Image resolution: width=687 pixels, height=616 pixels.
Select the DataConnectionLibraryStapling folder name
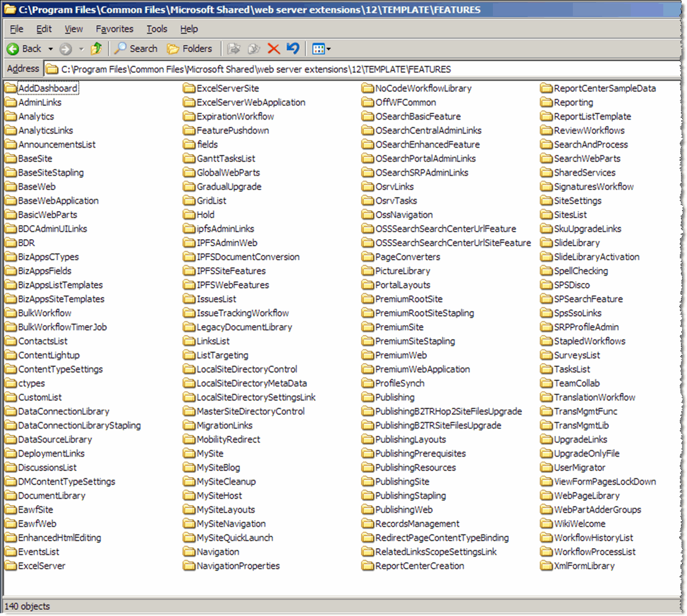point(79,425)
